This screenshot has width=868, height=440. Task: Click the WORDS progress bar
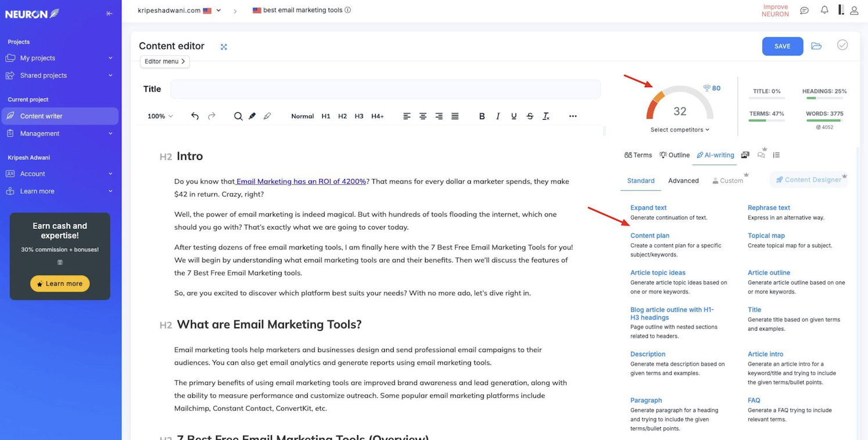pos(824,121)
